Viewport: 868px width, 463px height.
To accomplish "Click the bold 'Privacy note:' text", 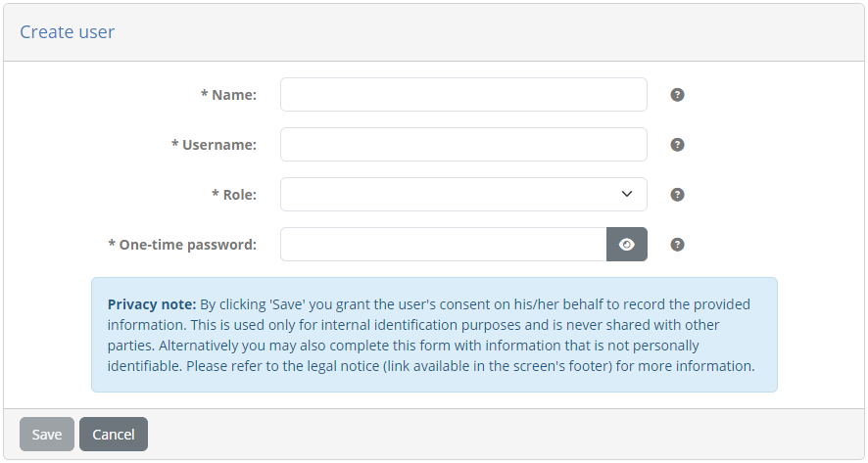I will (152, 304).
